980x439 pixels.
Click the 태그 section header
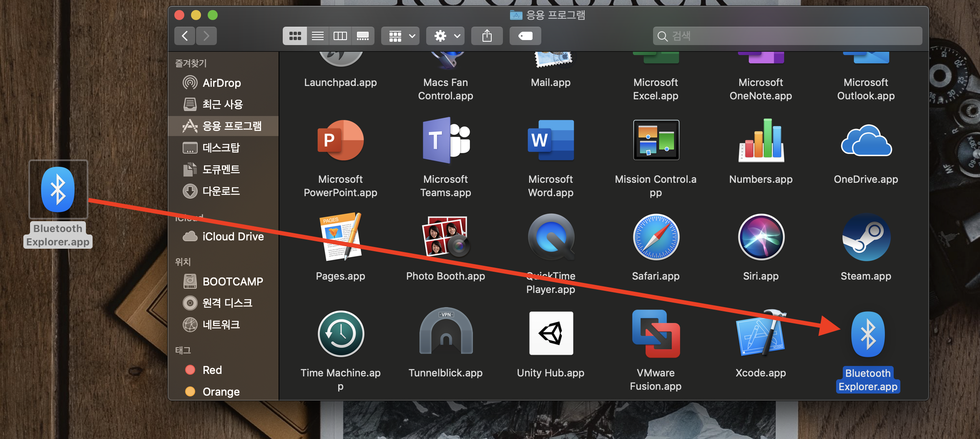tap(183, 350)
